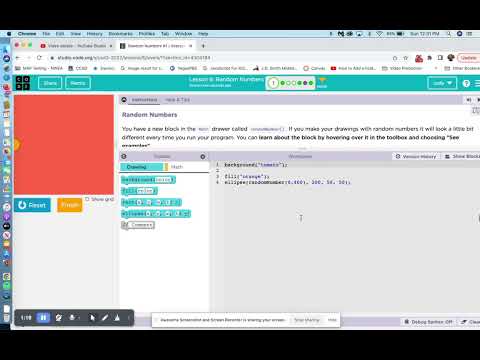
Task: Click Stop Sharing in the sharing bar
Action: click(307, 320)
